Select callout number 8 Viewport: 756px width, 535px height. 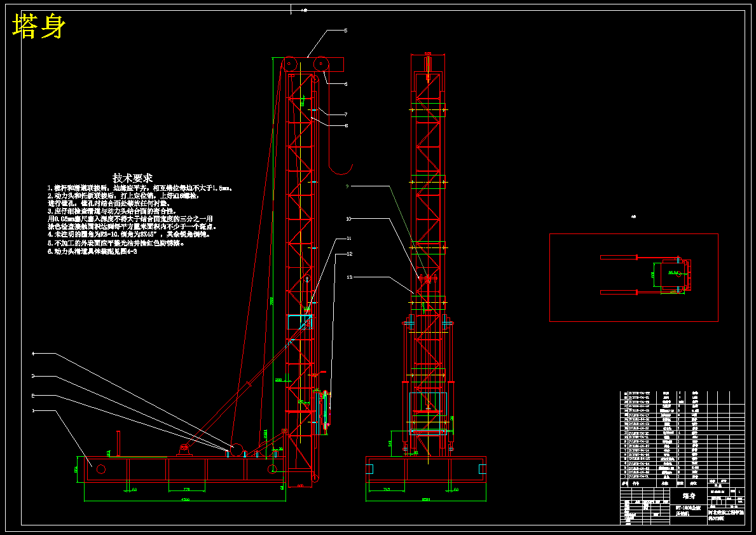point(346,125)
